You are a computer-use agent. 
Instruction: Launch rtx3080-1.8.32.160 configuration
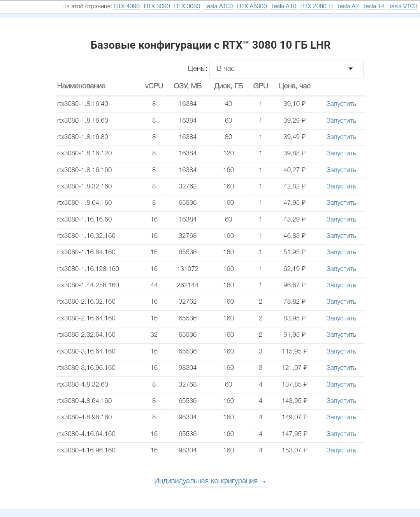(x=341, y=186)
